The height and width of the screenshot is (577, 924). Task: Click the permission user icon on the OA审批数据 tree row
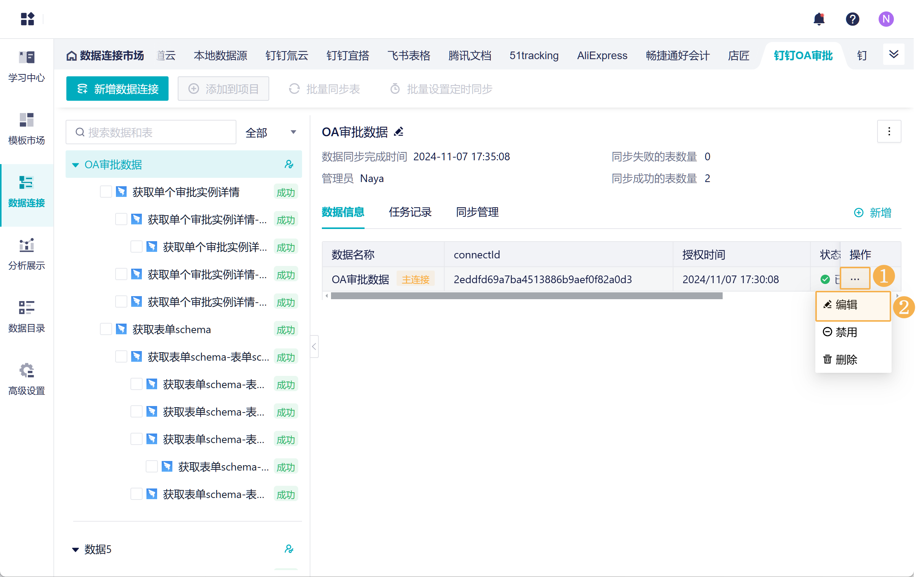[x=289, y=164]
